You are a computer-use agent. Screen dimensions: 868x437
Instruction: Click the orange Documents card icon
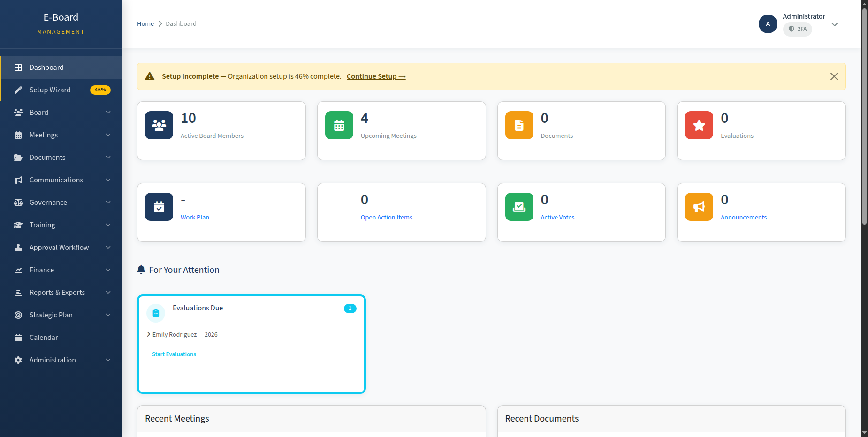click(x=519, y=125)
